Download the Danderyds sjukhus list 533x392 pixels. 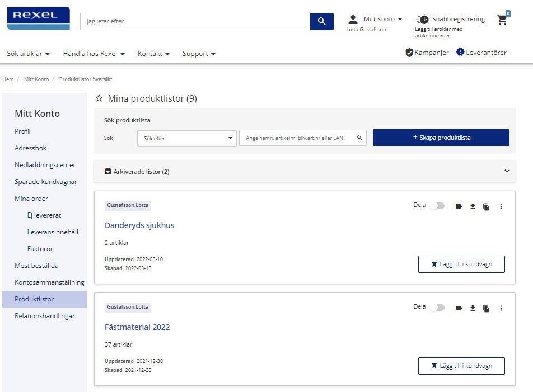coord(473,206)
